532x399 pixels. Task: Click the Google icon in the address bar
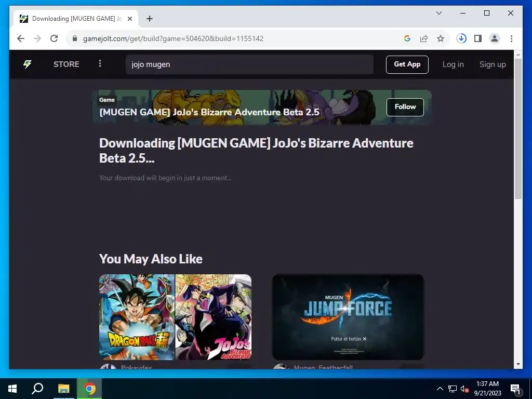[x=407, y=38]
